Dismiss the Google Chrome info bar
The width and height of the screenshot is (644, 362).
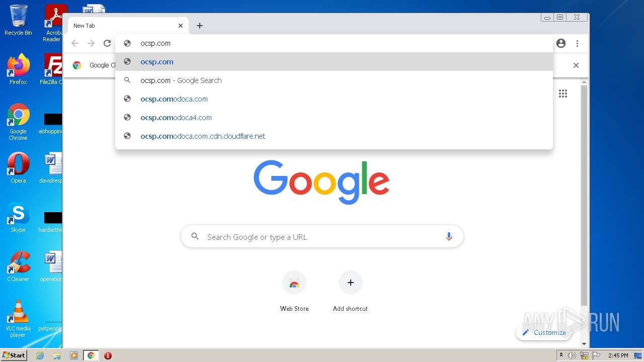[576, 65]
